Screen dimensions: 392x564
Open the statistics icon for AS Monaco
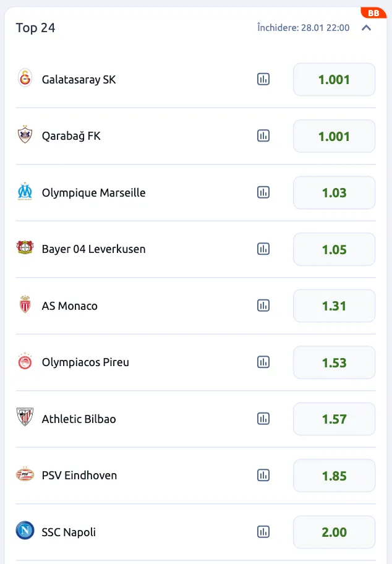263,305
